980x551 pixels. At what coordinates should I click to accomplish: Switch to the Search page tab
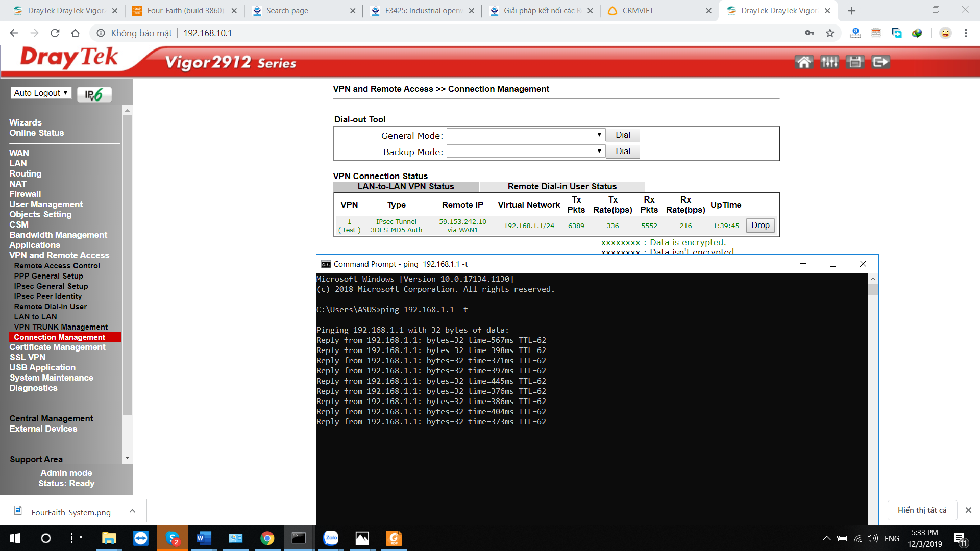[x=303, y=11]
